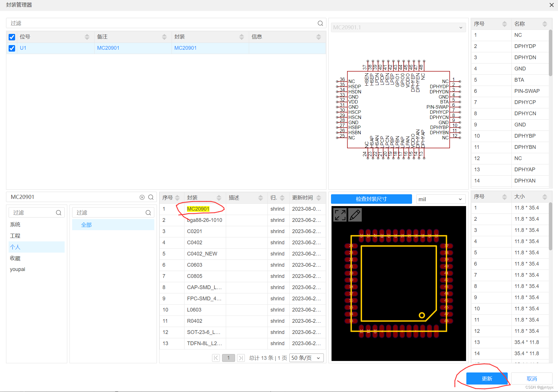Jump to last page using pagination arrow icon
This screenshot has width=558, height=392.
(x=241, y=358)
